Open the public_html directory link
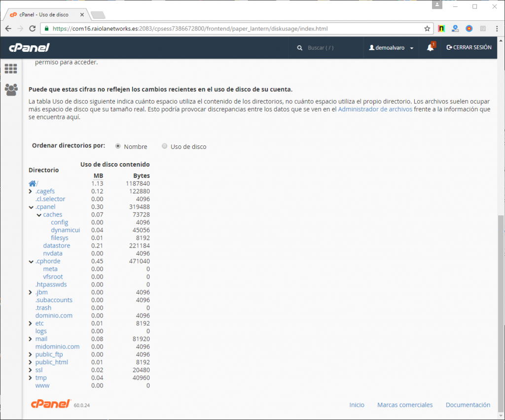The height and width of the screenshot is (420, 505). pos(51,362)
